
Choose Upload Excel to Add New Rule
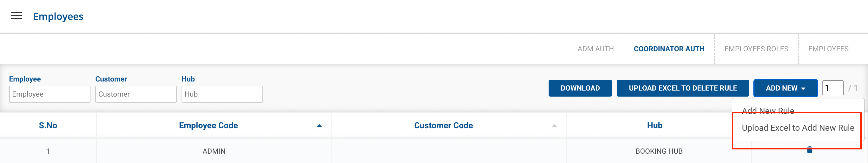pyautogui.click(x=797, y=128)
